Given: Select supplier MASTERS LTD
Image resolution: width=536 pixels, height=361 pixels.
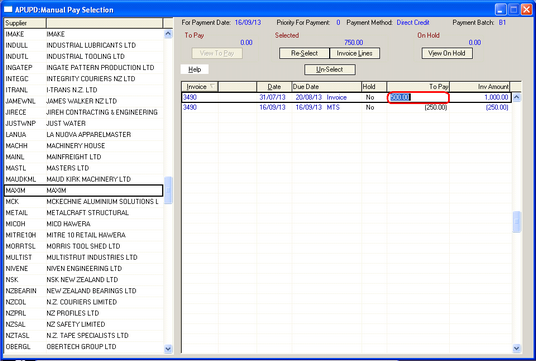Looking at the screenshot, I should (x=83, y=168).
